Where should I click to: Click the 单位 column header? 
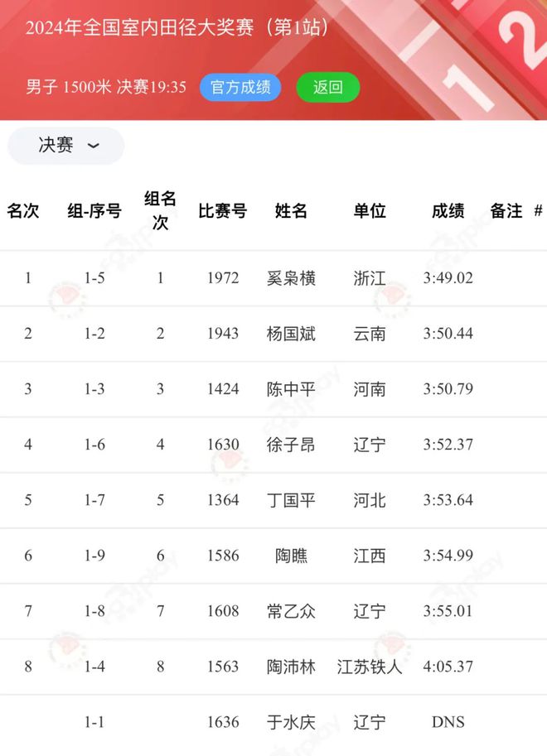click(370, 210)
